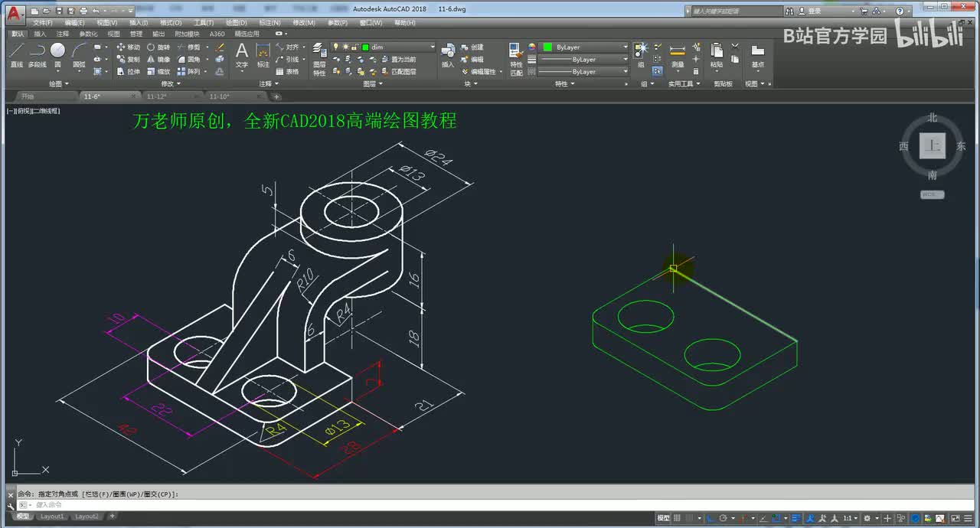Expand the Block (块) panel
This screenshot has width=980, height=528.
(x=469, y=83)
